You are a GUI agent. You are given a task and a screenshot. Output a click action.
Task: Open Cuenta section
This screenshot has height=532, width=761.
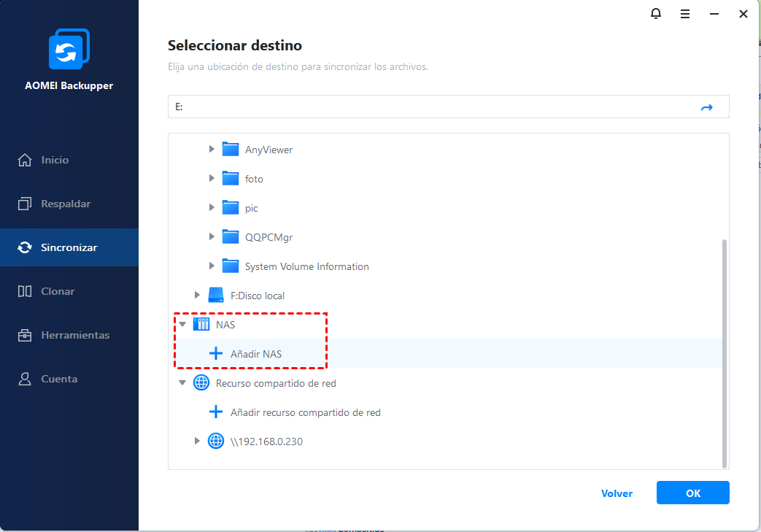point(69,379)
